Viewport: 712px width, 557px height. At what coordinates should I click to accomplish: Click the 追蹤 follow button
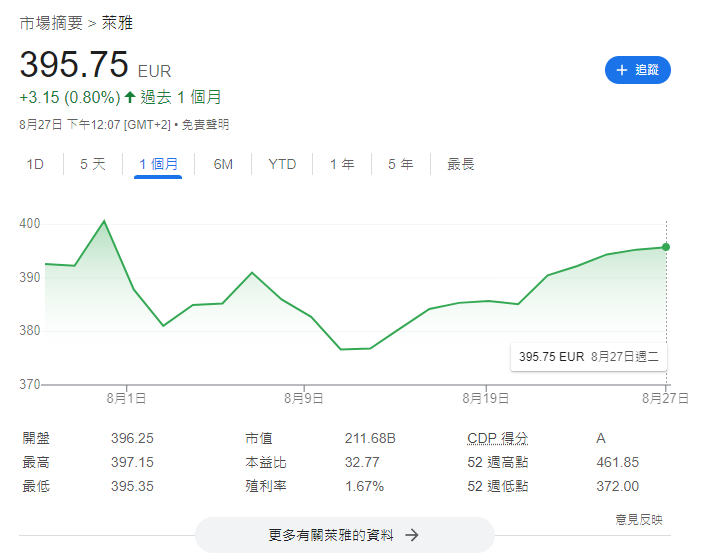638,70
